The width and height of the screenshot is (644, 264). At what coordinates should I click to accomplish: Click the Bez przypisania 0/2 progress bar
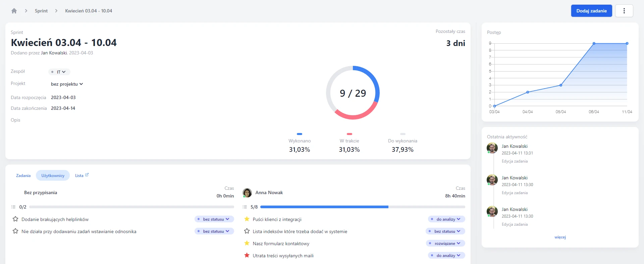pos(131,207)
